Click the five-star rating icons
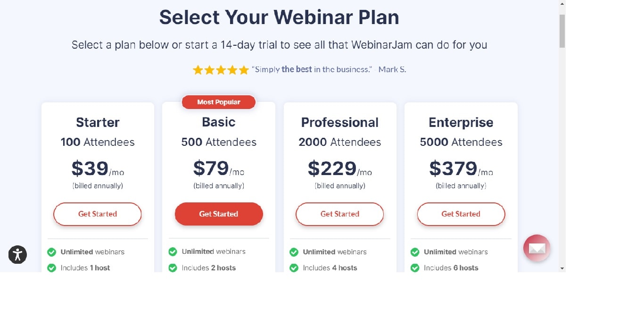This screenshot has height=310, width=644. click(x=221, y=70)
